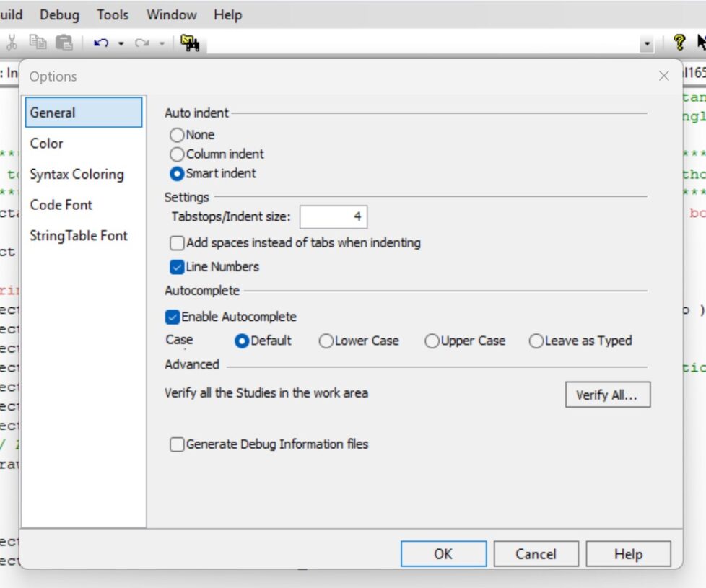Screen dimensions: 706x588
Task: Click the Copy toolbar icon
Action: click(38, 44)
